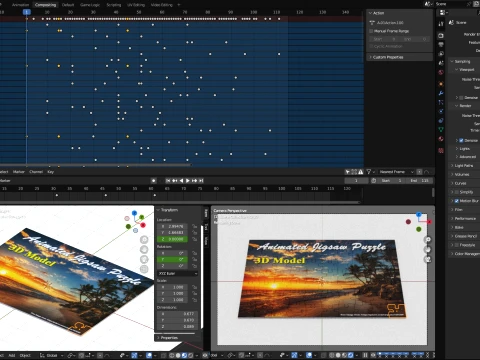480x360 pixels.
Task: Jump to the next keyframe
Action: click(194, 181)
